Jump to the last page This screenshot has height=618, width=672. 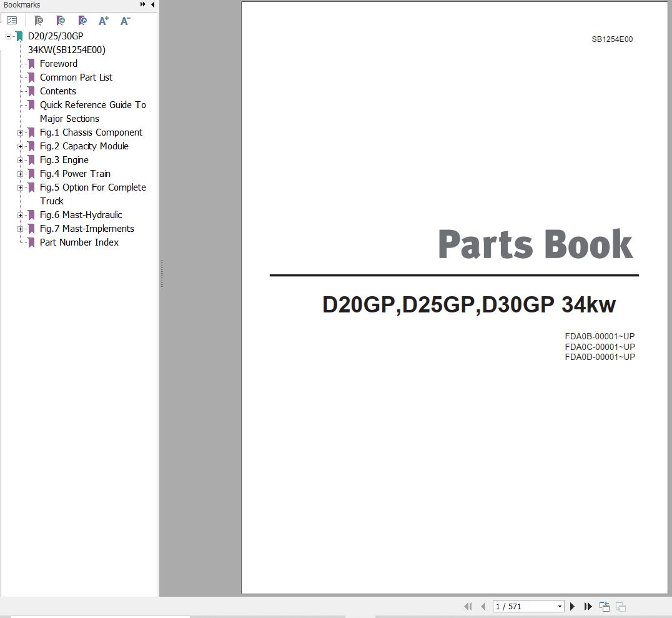point(588,606)
